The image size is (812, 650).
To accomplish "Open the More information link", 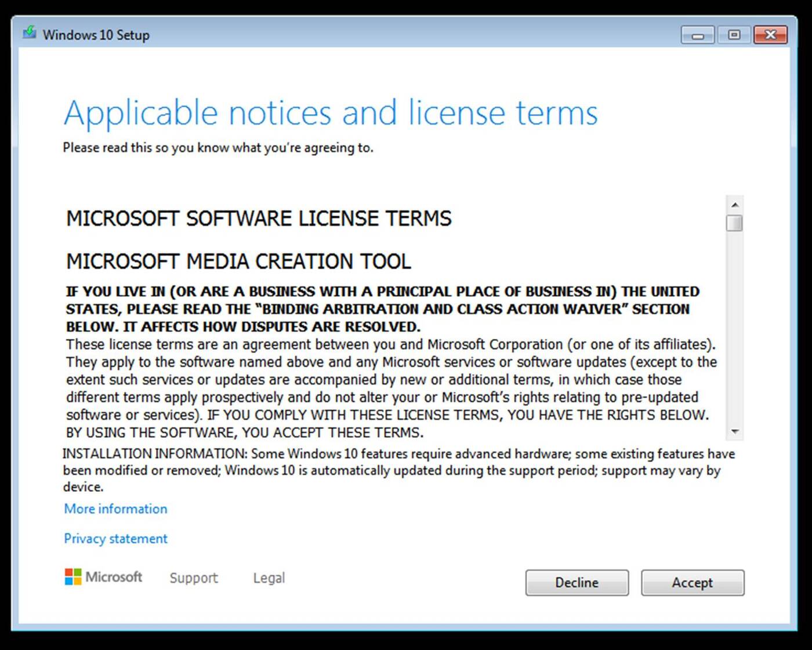I will pos(115,509).
